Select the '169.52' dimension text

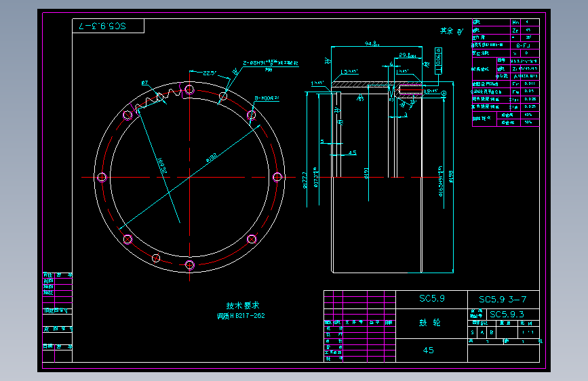pos(162,165)
